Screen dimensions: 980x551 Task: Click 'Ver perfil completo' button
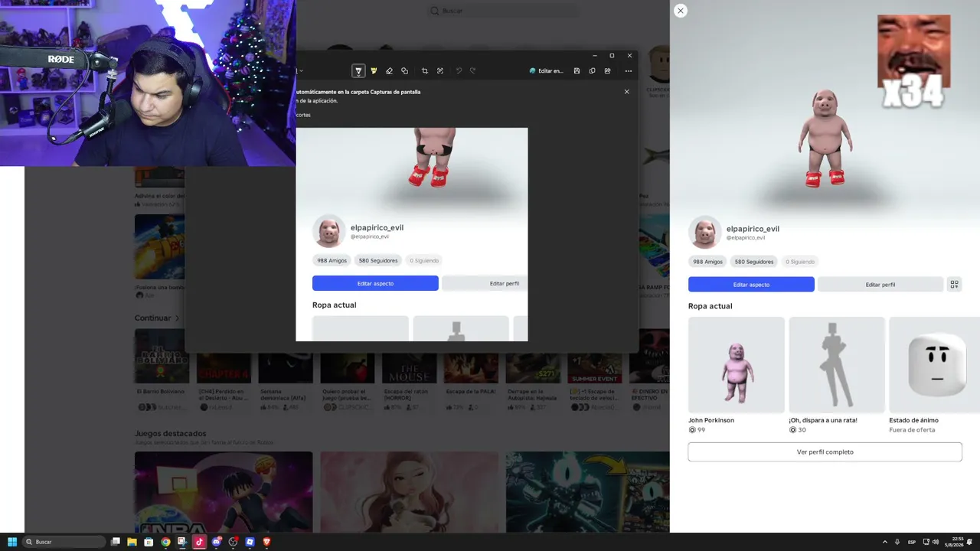pos(825,452)
